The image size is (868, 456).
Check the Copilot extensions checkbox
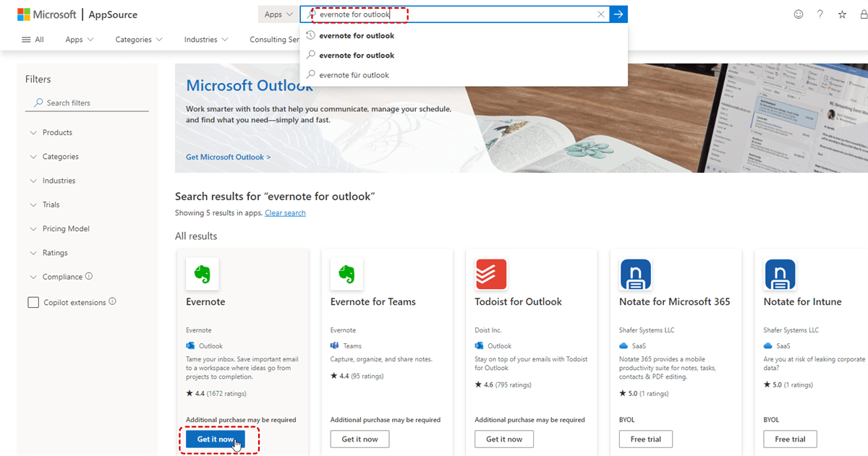(33, 302)
